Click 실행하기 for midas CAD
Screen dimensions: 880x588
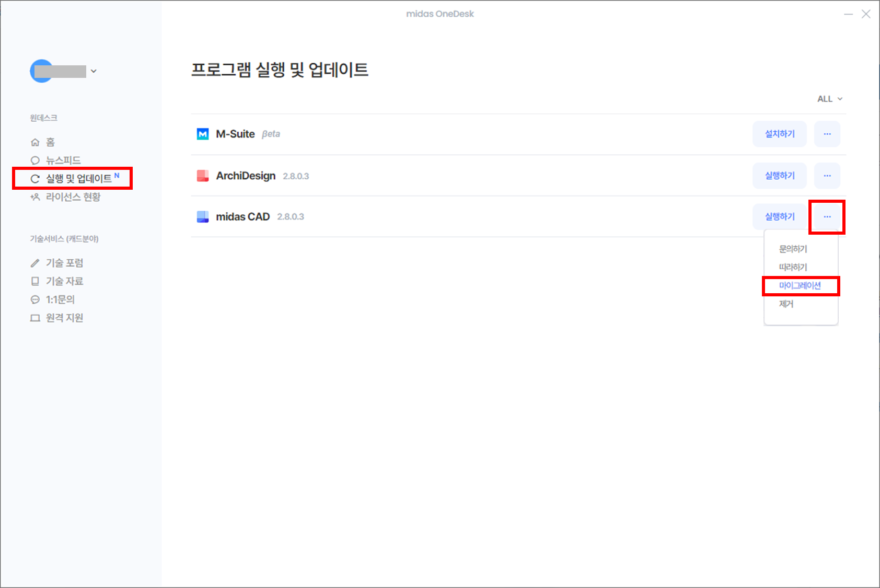780,216
